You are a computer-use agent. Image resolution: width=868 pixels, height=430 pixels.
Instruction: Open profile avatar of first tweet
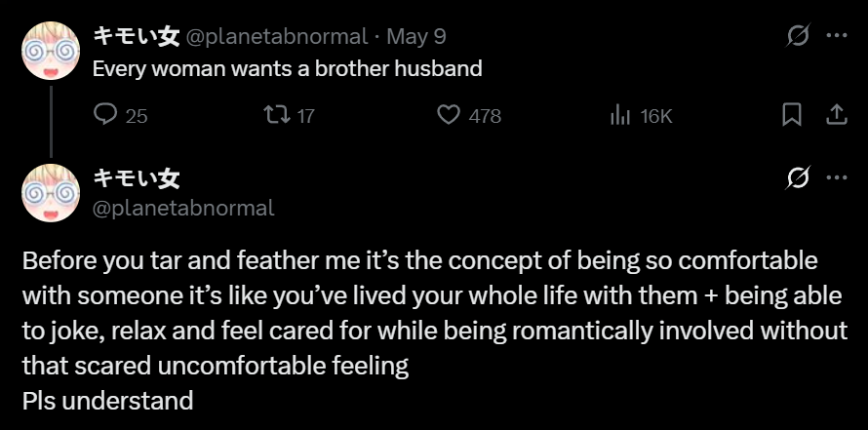tap(50, 49)
